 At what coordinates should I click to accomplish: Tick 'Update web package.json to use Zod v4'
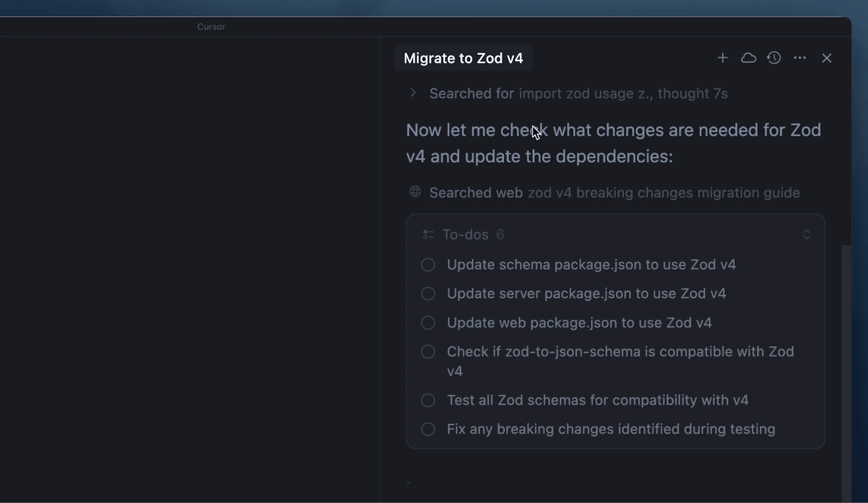click(427, 322)
